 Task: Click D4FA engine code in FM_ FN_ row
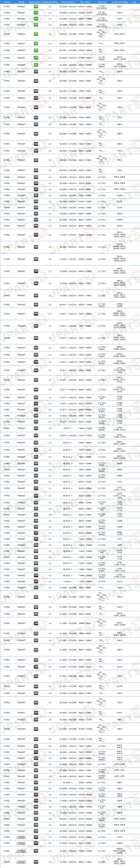120,660
